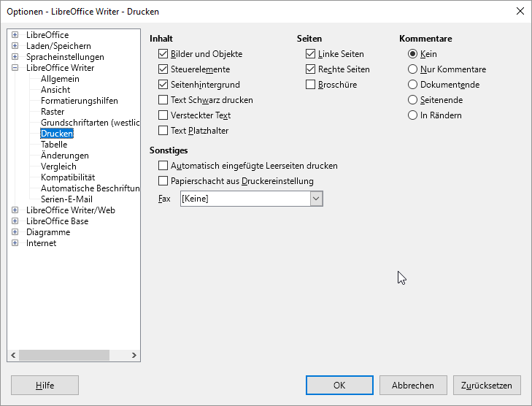Choose Seitenende radio button
Image resolution: width=532 pixels, height=406 pixels.
point(412,100)
